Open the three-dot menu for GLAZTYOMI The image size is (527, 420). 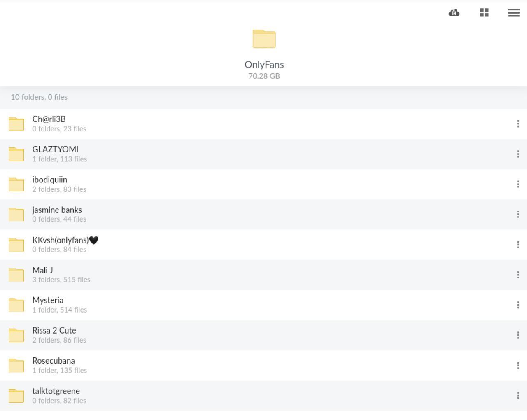click(x=518, y=154)
